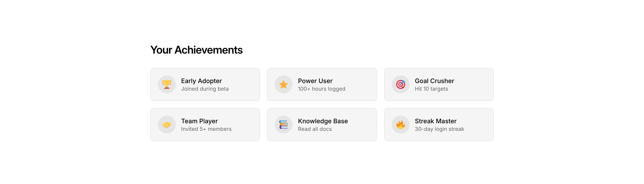
Task: Click the "Streak Master" title text
Action: pos(436,121)
